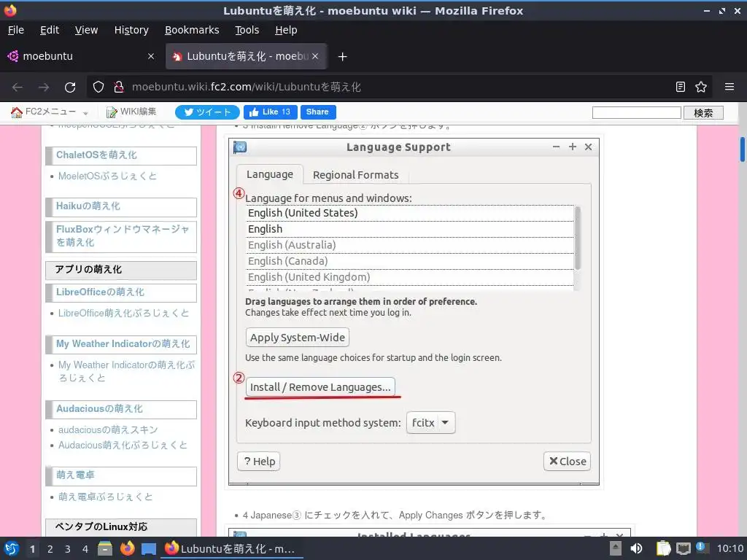747x560 pixels.
Task: Open the Audacious萌え化ぷろじぇくと link
Action: click(123, 446)
